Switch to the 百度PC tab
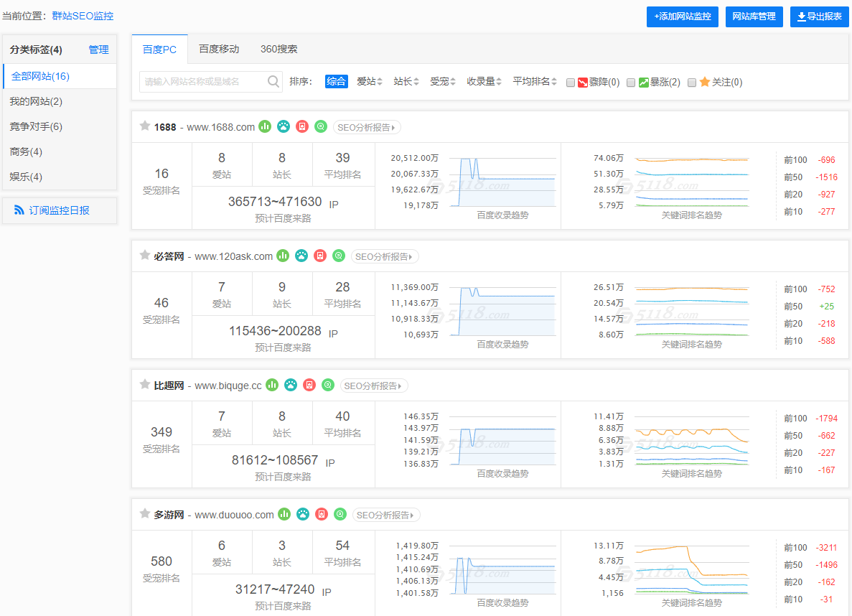852x616 pixels. [x=160, y=50]
